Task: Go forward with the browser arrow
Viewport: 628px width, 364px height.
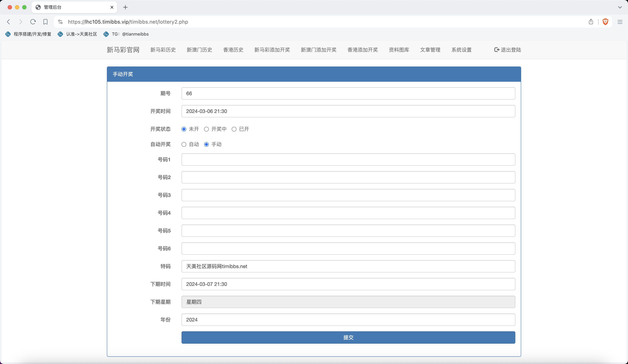Action: click(21, 22)
